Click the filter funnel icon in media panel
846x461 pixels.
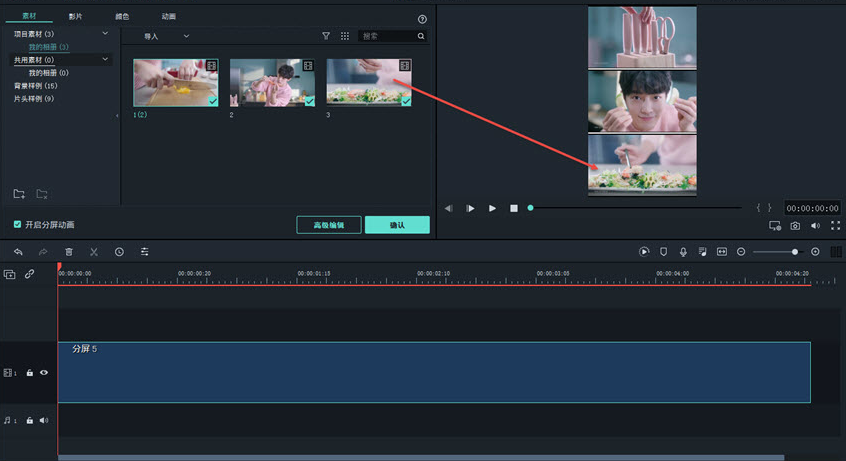click(x=326, y=36)
